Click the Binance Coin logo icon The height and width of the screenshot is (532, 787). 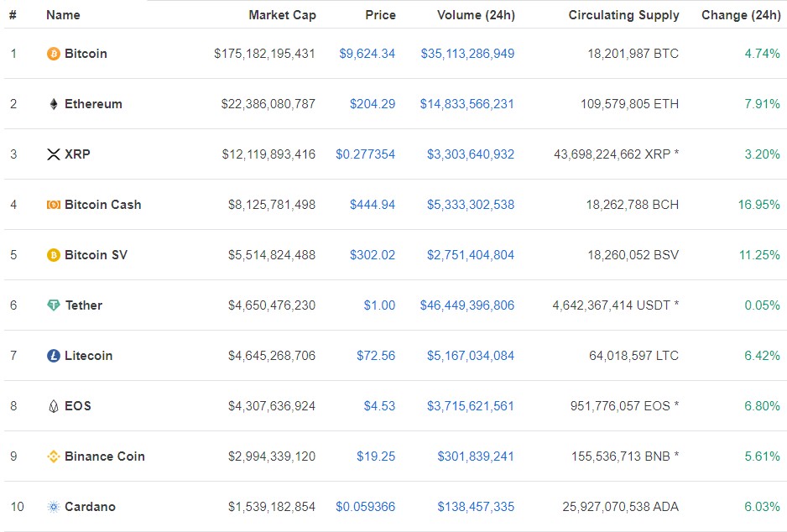coord(53,456)
